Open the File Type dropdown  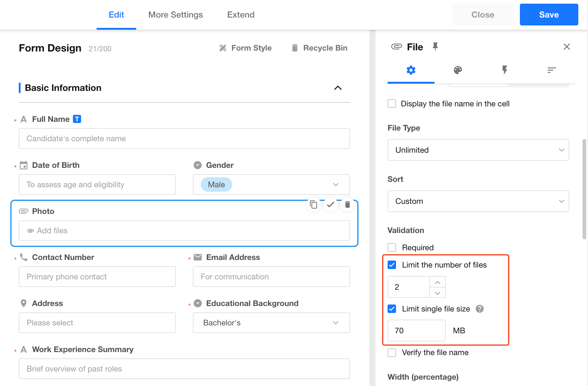(478, 150)
